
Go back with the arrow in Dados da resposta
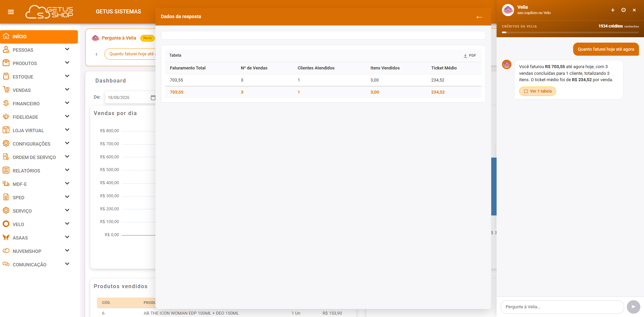[x=479, y=17]
